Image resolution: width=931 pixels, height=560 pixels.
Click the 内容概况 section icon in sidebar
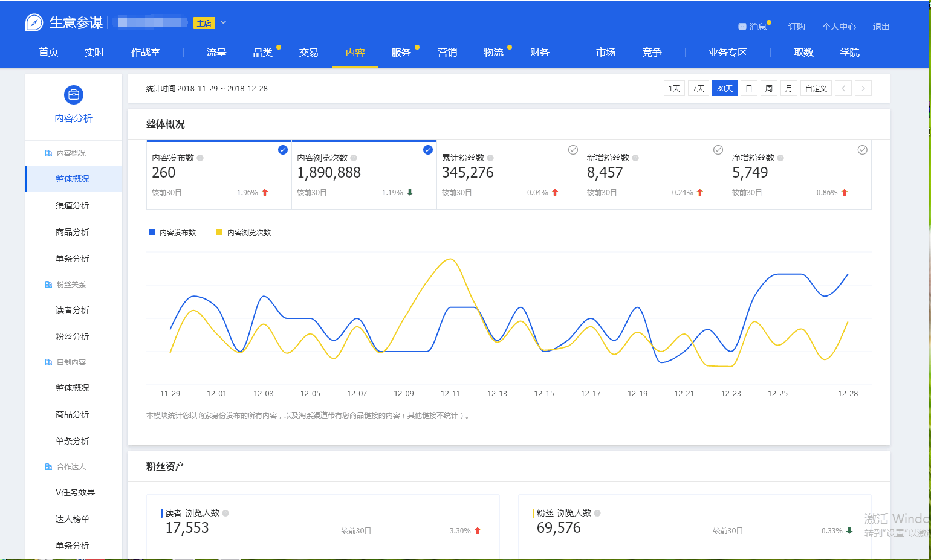pyautogui.click(x=48, y=153)
